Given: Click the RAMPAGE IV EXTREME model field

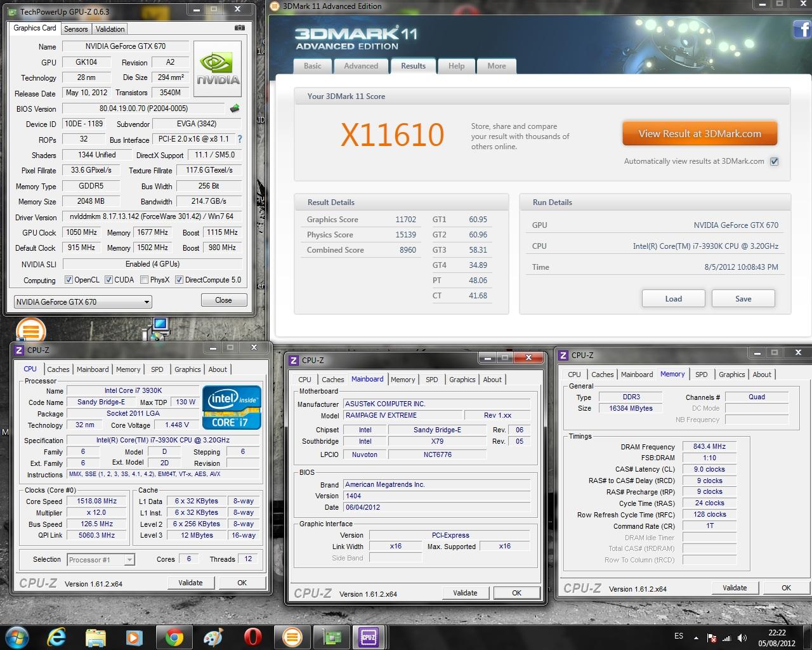Looking at the screenshot, I should (403, 415).
